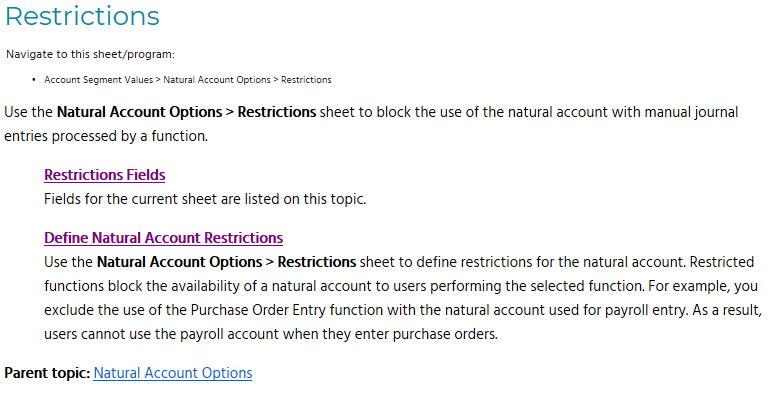
Task: Click bold 'Restrictions' word in intro paragraph
Action: 277,112
